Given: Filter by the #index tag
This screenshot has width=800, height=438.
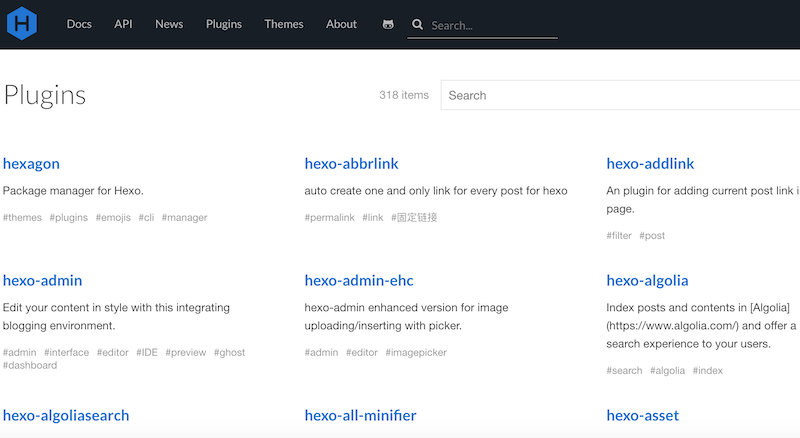Looking at the screenshot, I should (708, 371).
